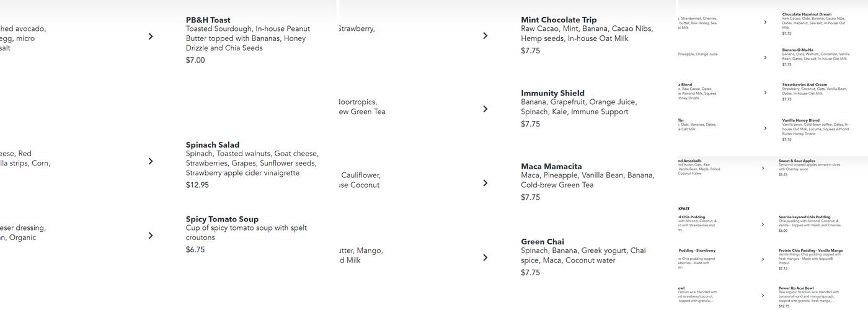Click the chevron left of Banana-O-Na-Na

(765, 58)
